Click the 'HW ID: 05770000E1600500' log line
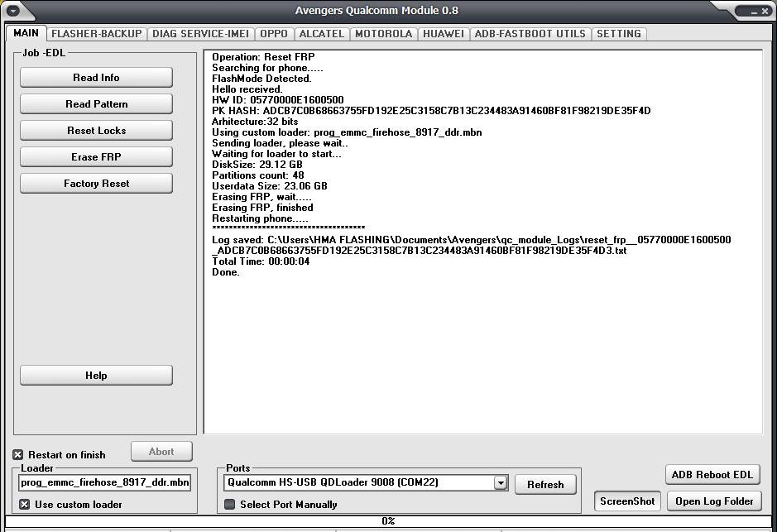This screenshot has height=532, width=777. 277,100
